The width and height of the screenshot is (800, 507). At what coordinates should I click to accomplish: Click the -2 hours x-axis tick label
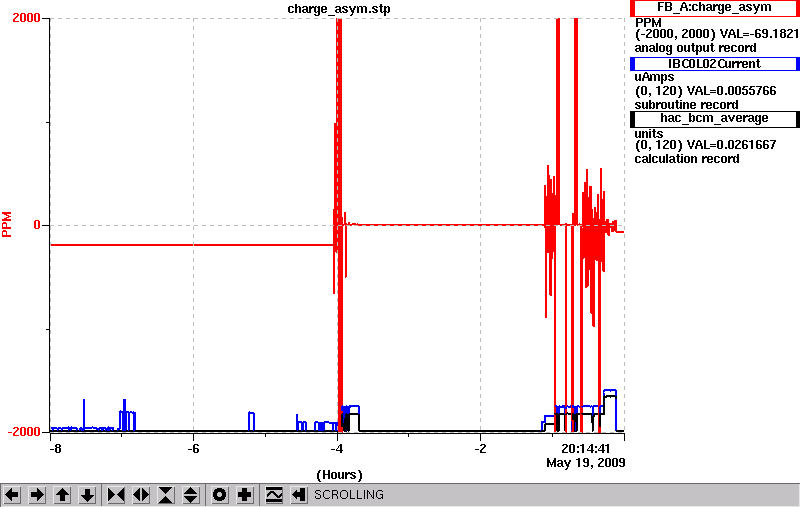click(480, 449)
